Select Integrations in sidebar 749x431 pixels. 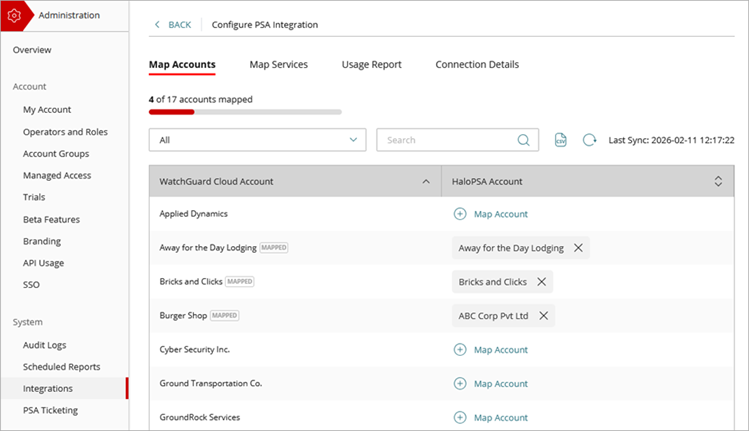64,388
